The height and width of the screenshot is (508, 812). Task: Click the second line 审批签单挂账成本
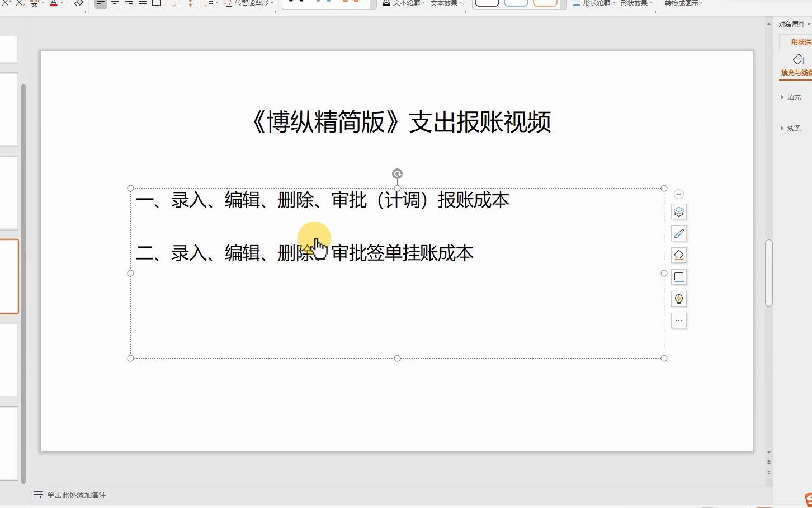(x=403, y=253)
